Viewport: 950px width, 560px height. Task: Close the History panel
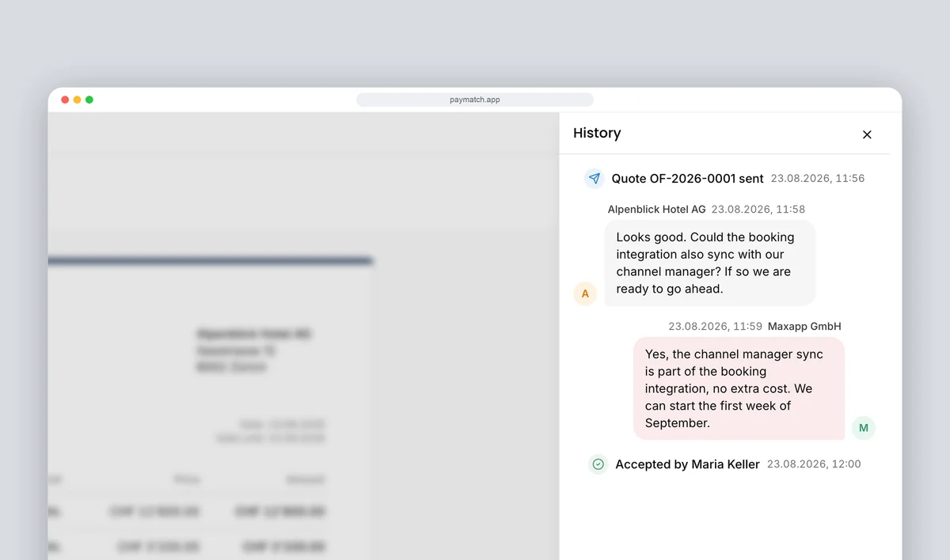coord(867,134)
